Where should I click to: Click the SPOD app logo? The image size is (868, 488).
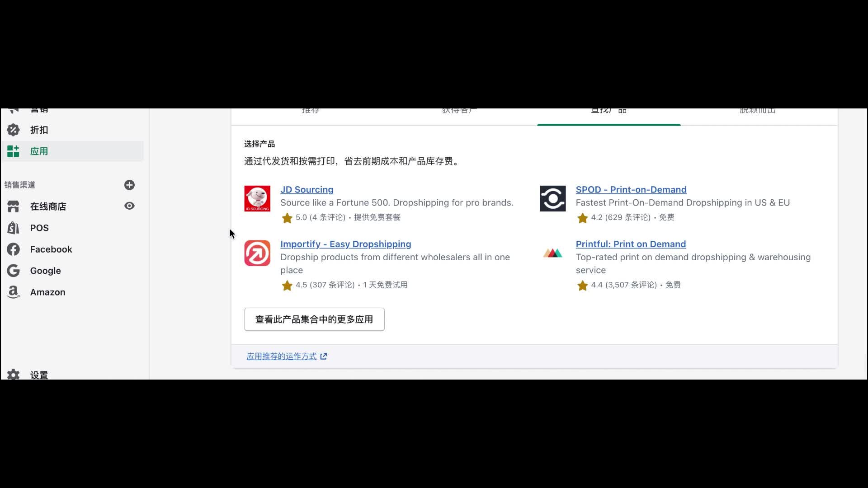[552, 198]
